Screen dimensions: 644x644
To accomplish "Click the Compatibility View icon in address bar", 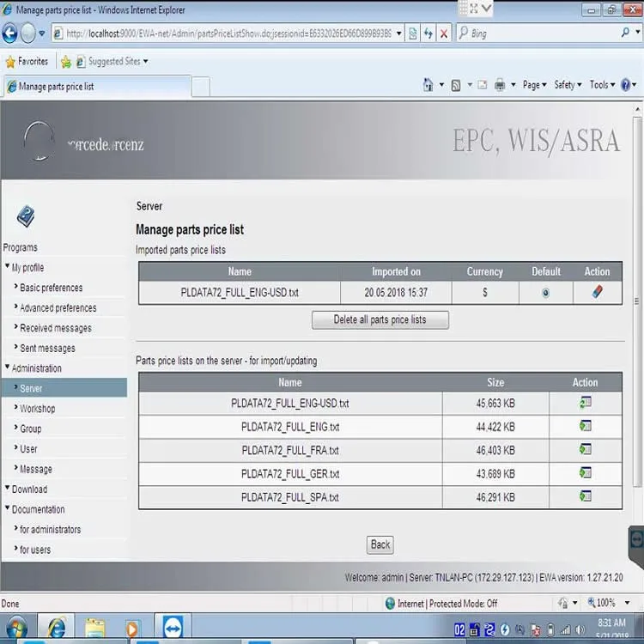I will click(413, 33).
